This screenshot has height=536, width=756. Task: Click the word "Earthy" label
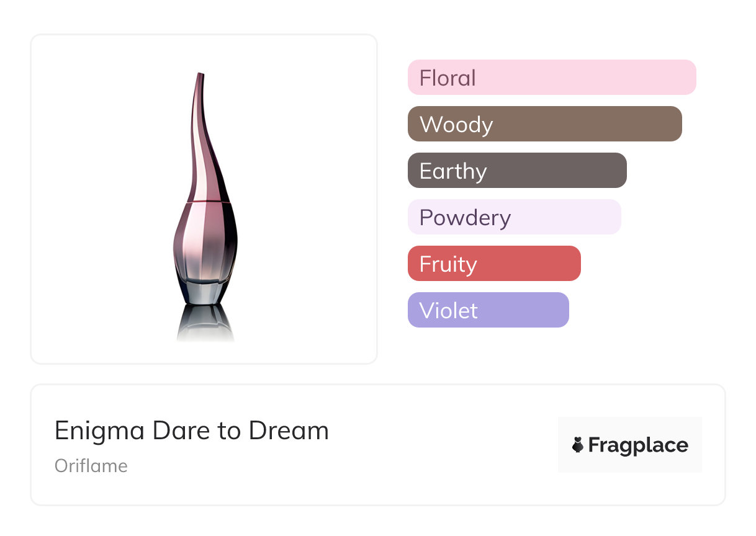(453, 171)
